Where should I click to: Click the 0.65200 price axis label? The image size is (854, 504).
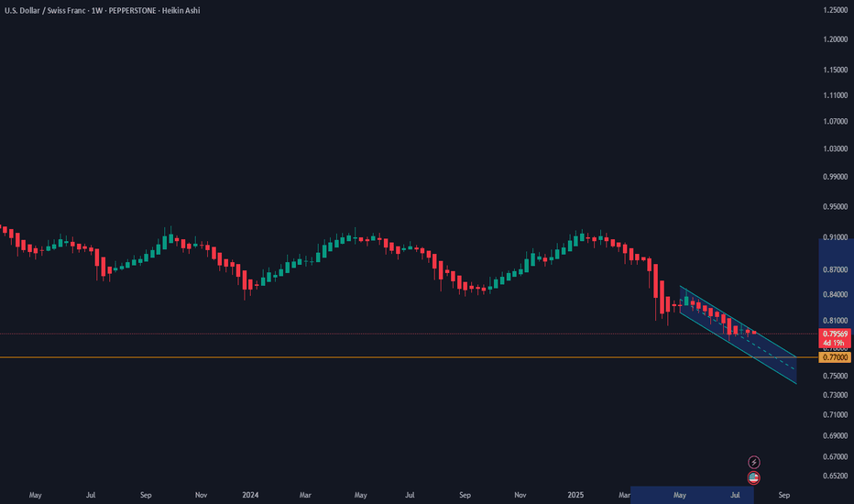[835, 476]
